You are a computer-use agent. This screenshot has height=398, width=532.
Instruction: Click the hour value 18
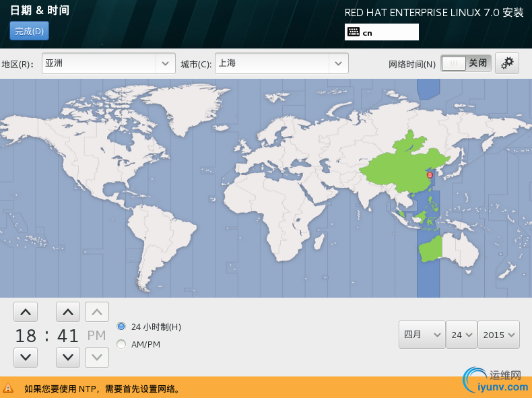pyautogui.click(x=26, y=335)
